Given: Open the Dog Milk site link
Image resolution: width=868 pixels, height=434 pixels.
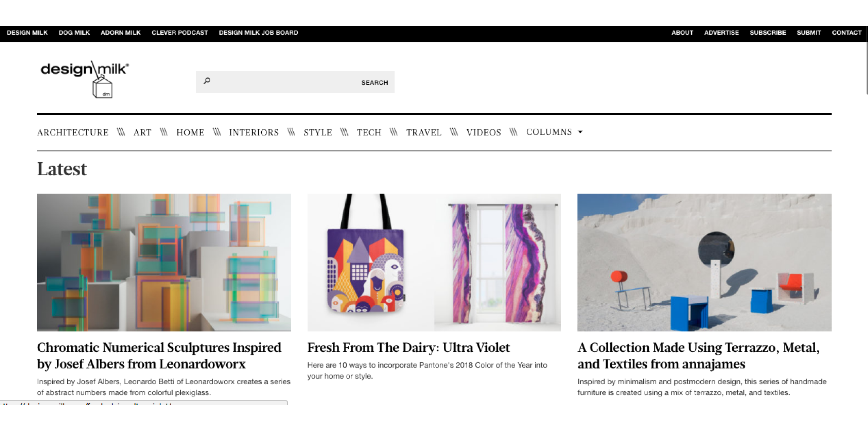Looking at the screenshot, I should pyautogui.click(x=74, y=33).
